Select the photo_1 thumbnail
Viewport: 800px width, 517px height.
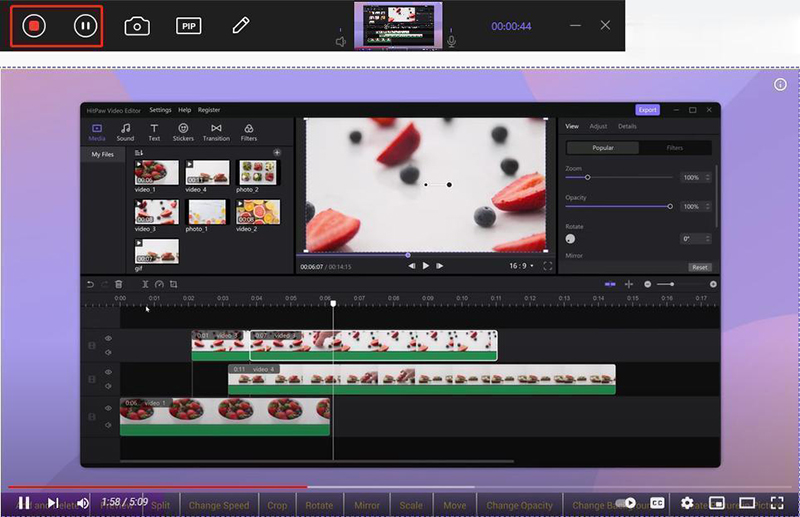[207, 212]
